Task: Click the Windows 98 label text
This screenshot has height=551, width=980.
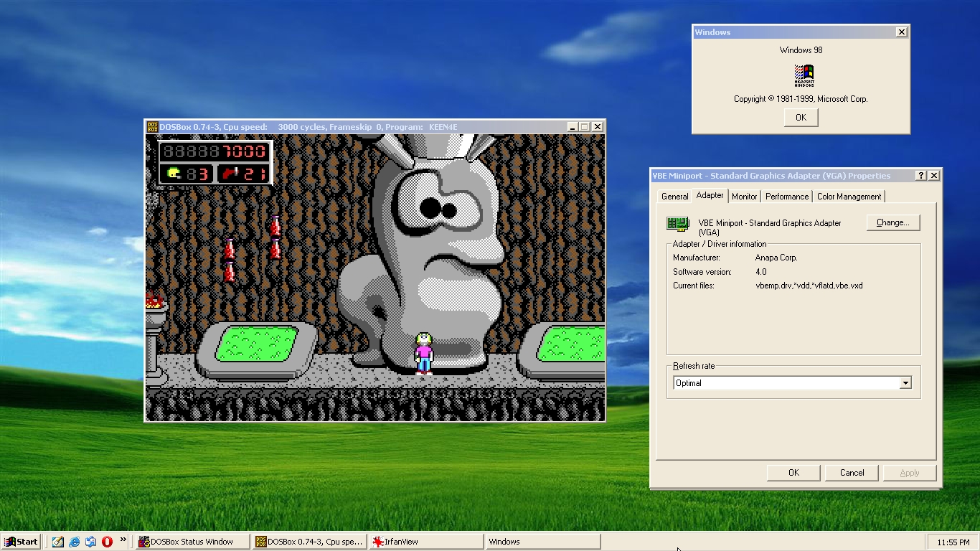Action: [x=801, y=50]
